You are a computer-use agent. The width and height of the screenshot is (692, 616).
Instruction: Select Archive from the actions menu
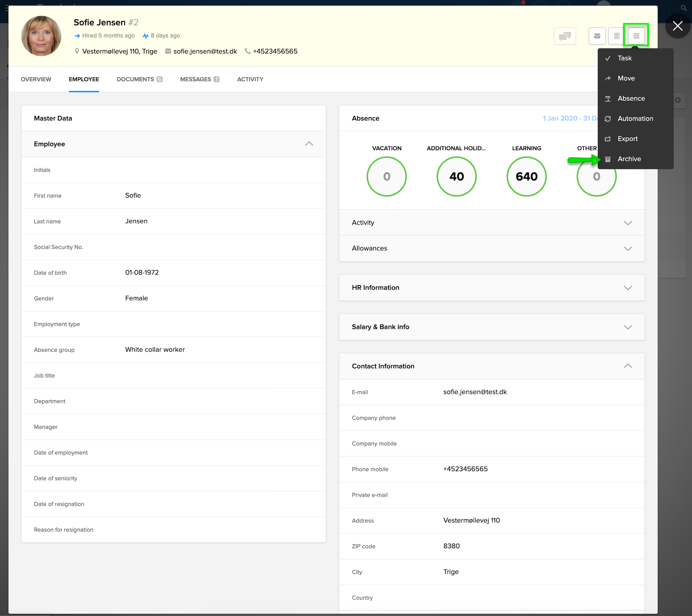629,159
